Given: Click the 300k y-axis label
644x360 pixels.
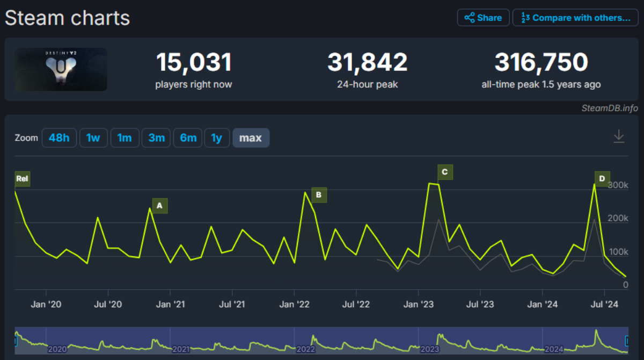Looking at the screenshot, I should coord(617,185).
